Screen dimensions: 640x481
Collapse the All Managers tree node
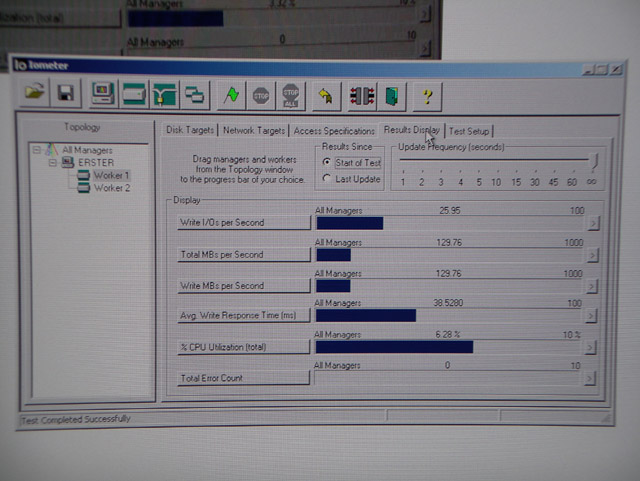(x=37, y=150)
